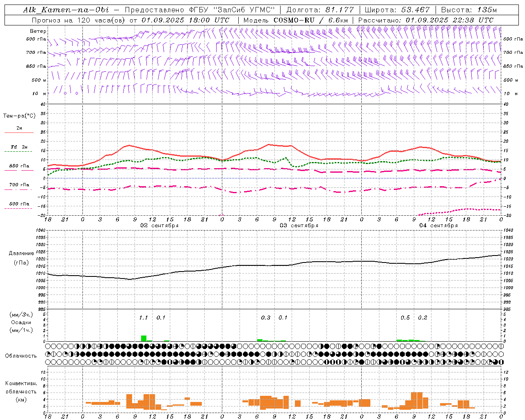Click the Td 2м dew point legend entry
The width and height of the screenshot is (525, 420).
click(x=19, y=147)
